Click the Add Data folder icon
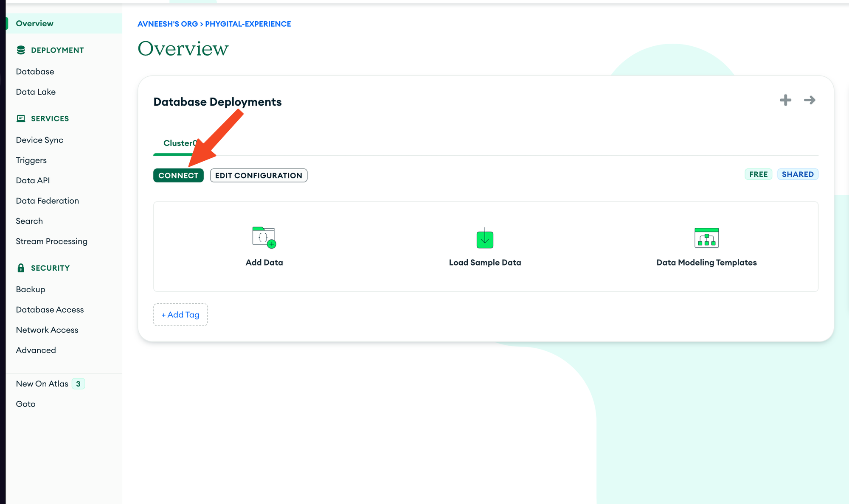The image size is (849, 504). pyautogui.click(x=264, y=237)
